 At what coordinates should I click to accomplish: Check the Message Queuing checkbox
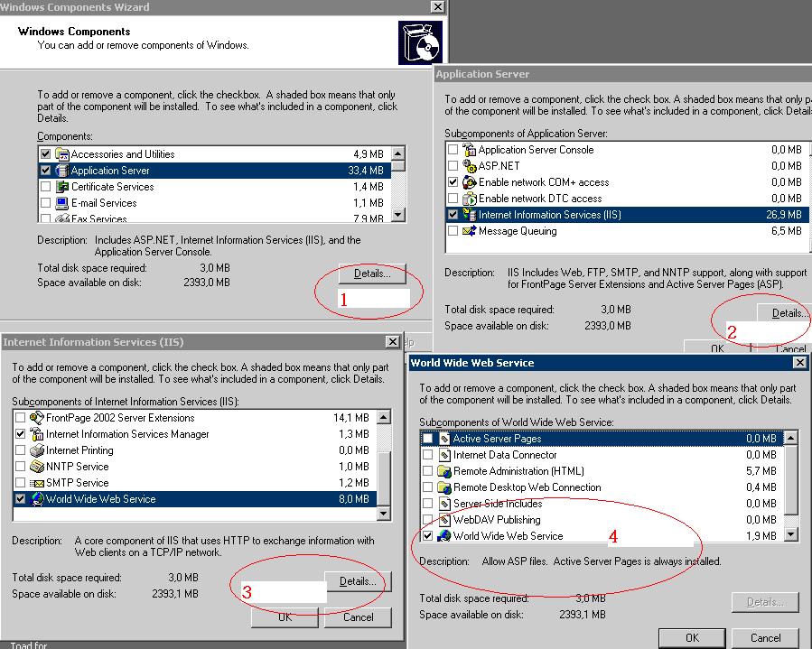point(453,231)
